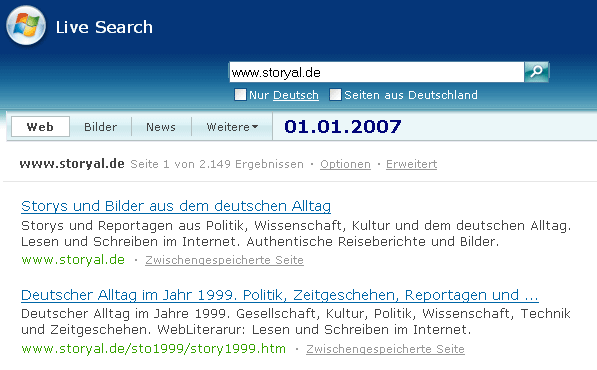This screenshot has height=370, width=597.
Task: Open result 'Storys und Bilder aus dem deutschen Alltag'
Action: click(176, 206)
